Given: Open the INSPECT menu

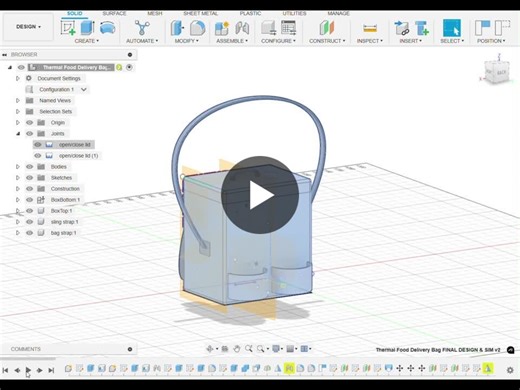Looking at the screenshot, I should point(370,41).
